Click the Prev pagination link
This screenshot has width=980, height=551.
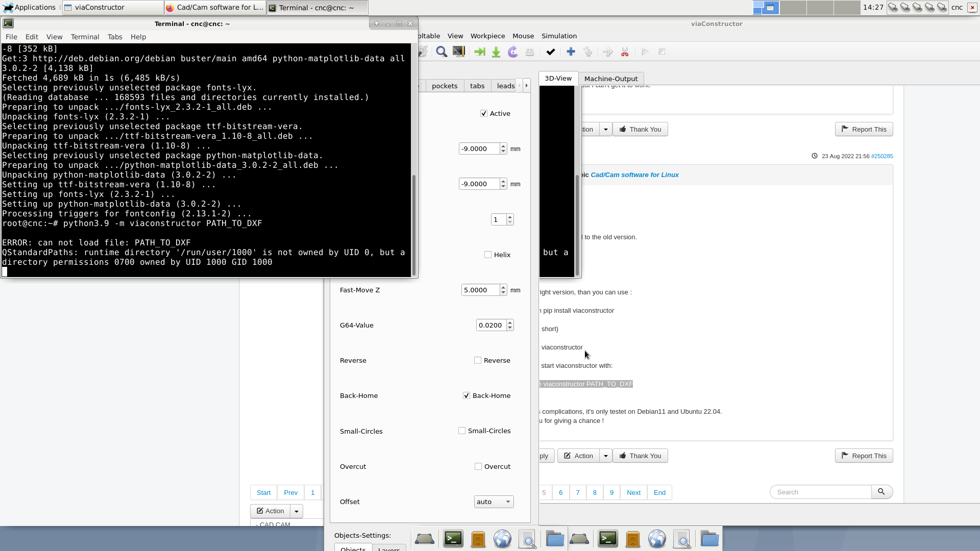point(290,492)
